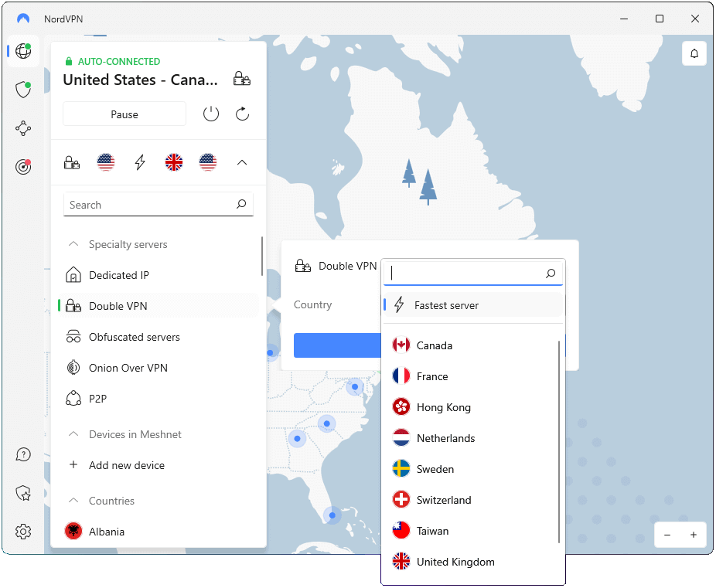This screenshot has height=588, width=716.
Task: Click the Country label in Double VPN popup
Action: 313,304
